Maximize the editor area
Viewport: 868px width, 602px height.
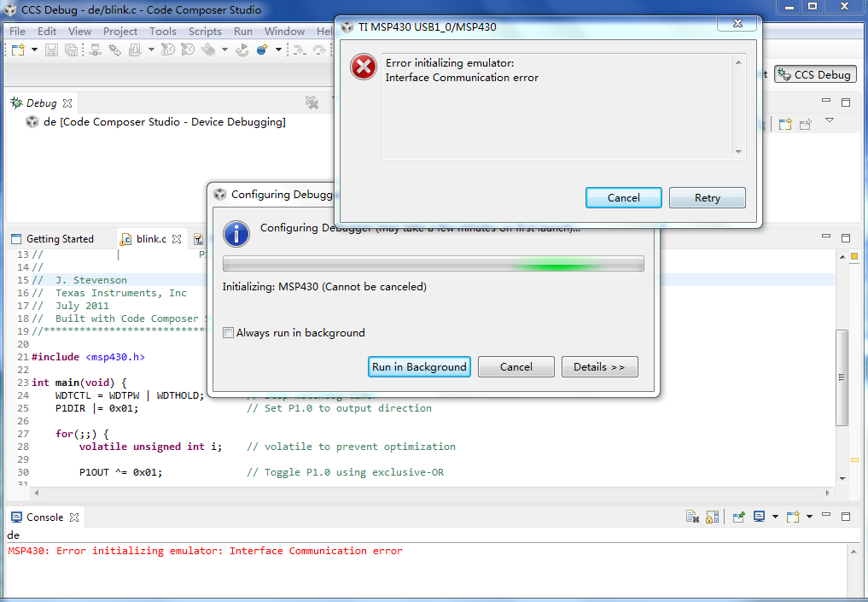[846, 238]
